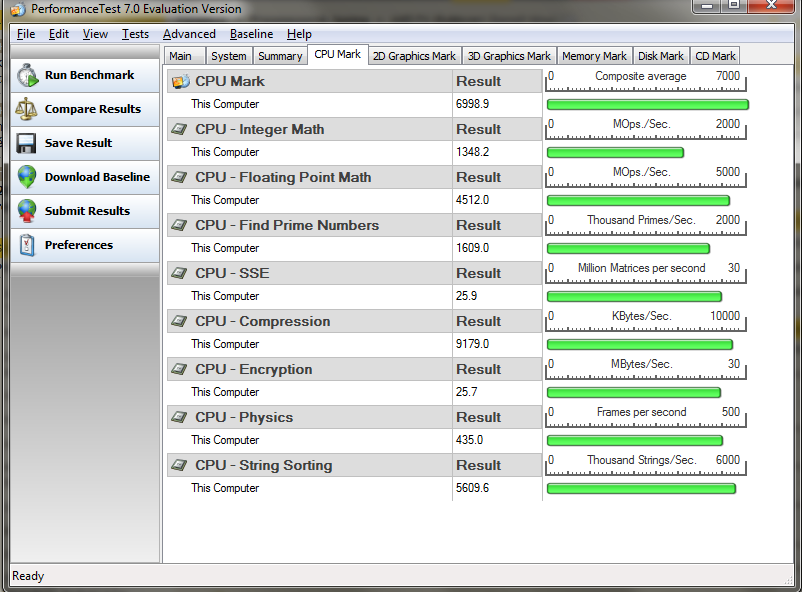
Task: Switch to the 3D Graphics Mark tab
Action: [x=509, y=56]
